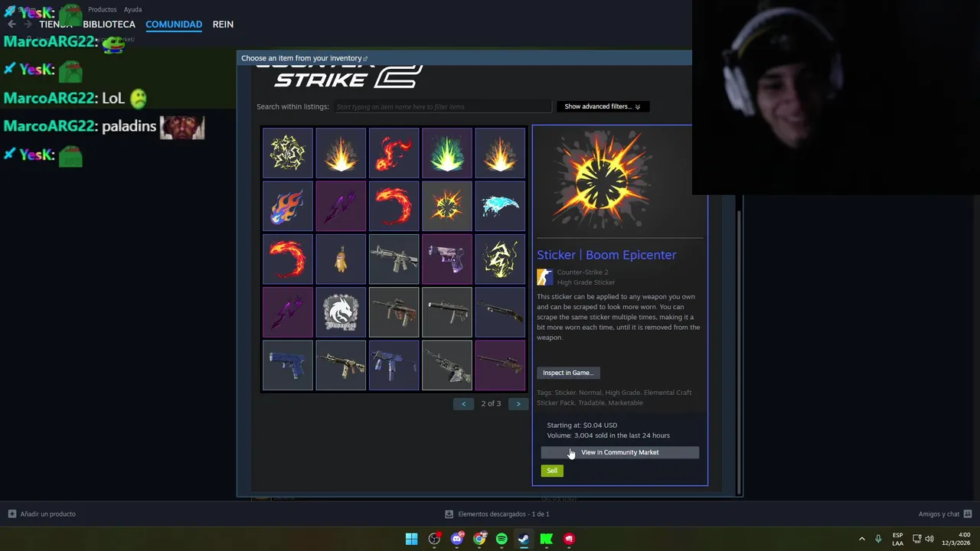980x551 pixels.
Task: Select the blue submachine gun item
Action: click(394, 366)
